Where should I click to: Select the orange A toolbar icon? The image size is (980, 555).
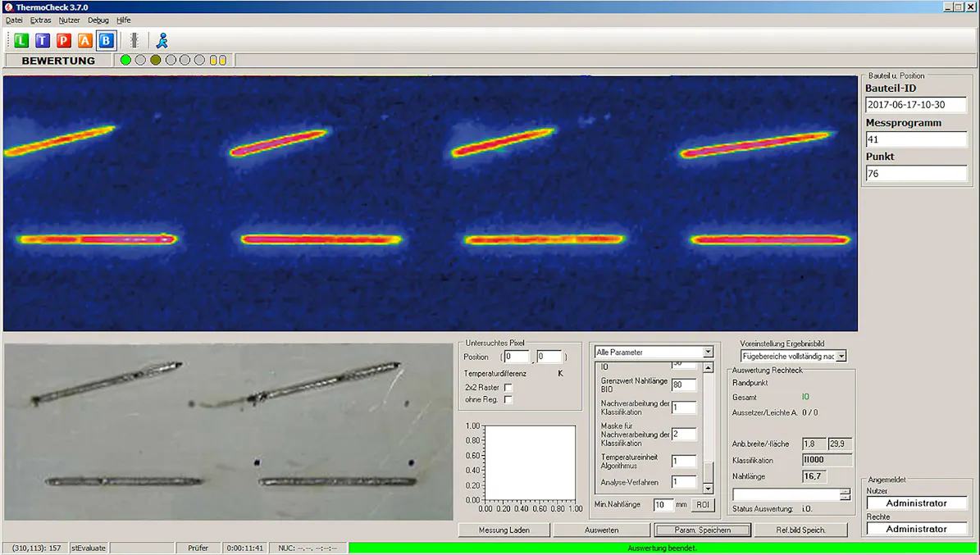pyautogui.click(x=85, y=39)
